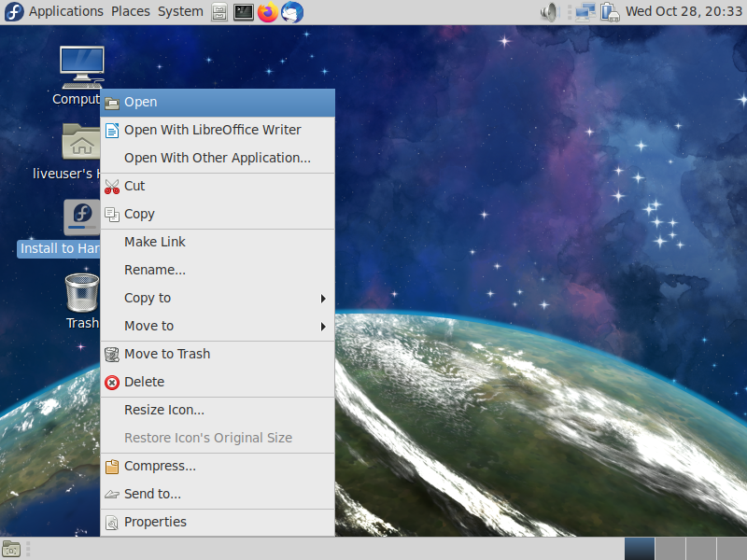Viewport: 747px width, 560px height.
Task: Choose Open in context menu
Action: point(218,103)
